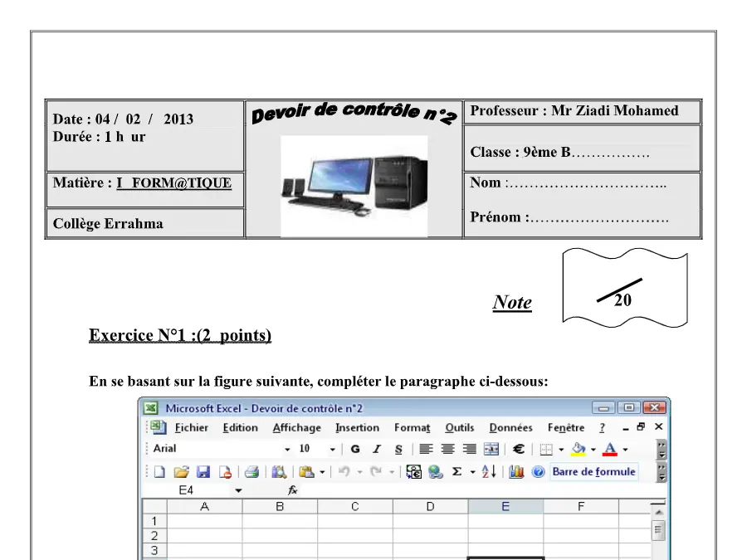Toggle italic with the I button

click(x=377, y=449)
